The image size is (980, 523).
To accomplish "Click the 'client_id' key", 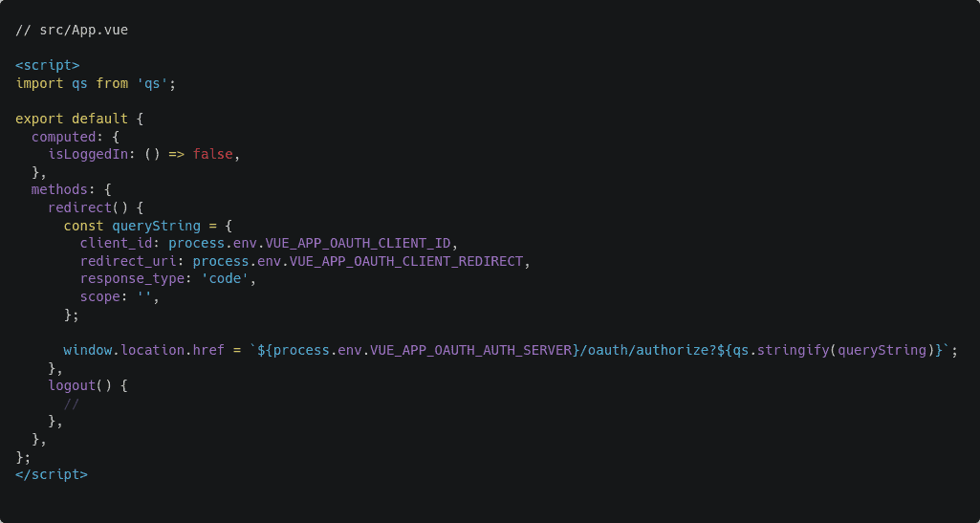I will 116,243.
